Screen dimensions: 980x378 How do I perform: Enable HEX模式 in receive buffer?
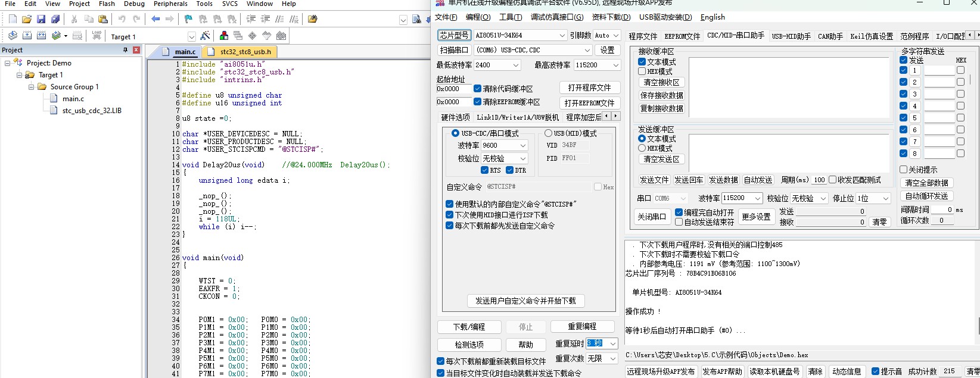(x=642, y=71)
